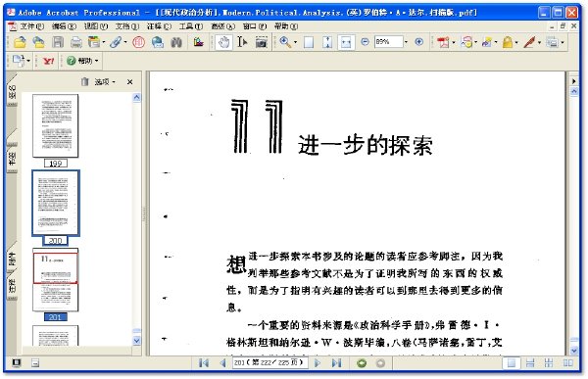Go to previous page button
The image size is (588, 379).
pos(222,363)
